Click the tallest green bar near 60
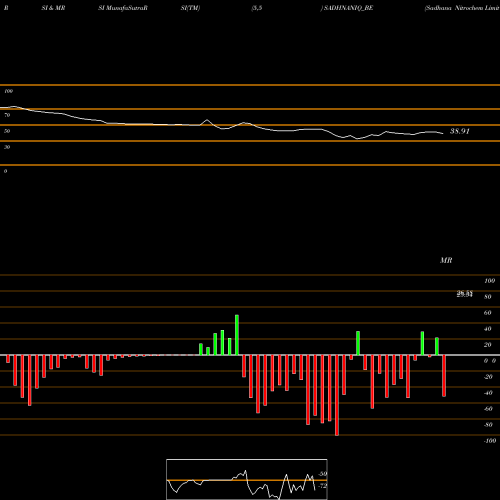The image size is (500, 500). (x=237, y=335)
